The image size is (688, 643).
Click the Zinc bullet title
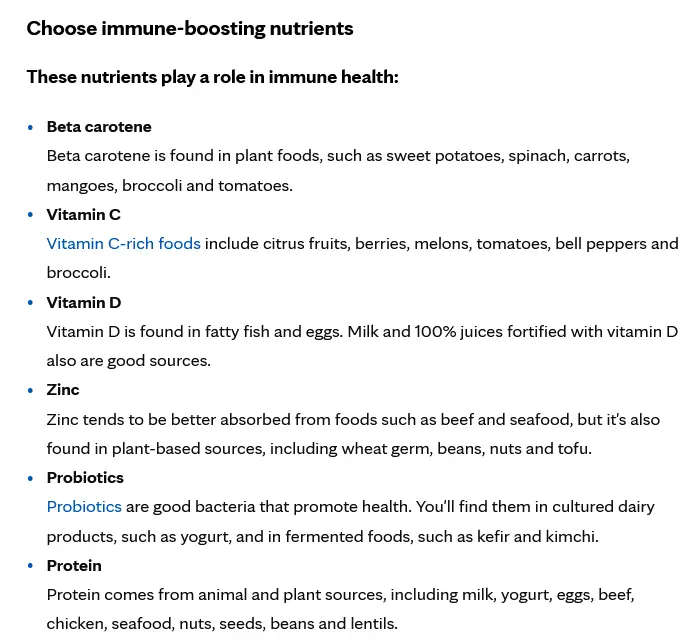click(x=63, y=390)
